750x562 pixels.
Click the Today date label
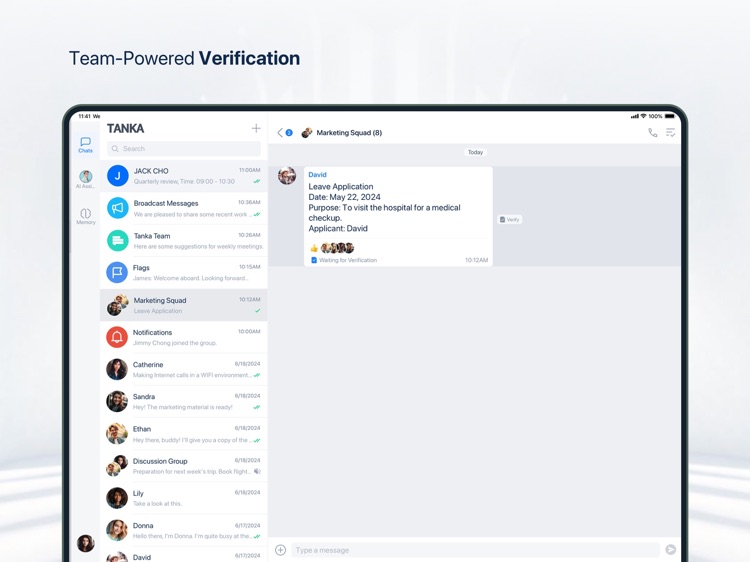pyautogui.click(x=475, y=152)
